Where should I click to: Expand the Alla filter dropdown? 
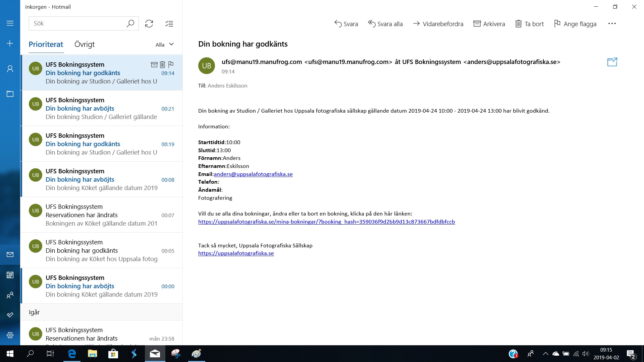[x=164, y=45]
